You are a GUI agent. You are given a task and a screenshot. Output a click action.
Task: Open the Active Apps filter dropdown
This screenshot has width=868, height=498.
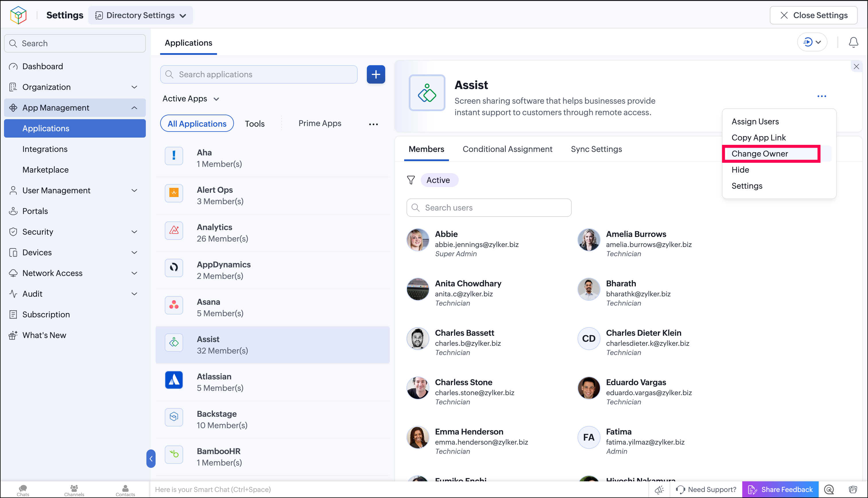tap(191, 99)
